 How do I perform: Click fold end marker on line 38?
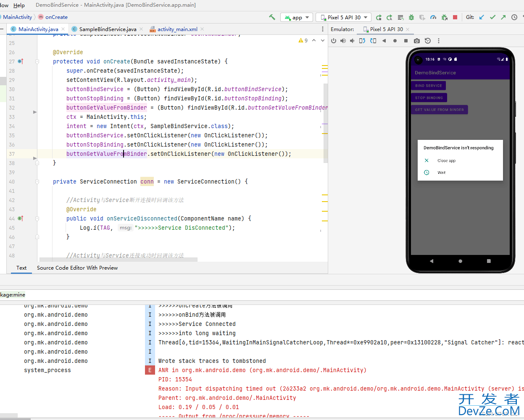click(x=37, y=163)
